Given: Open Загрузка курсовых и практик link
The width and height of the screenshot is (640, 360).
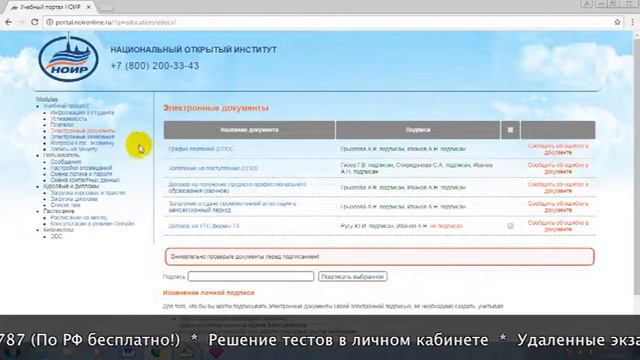Looking at the screenshot, I should [88, 193].
